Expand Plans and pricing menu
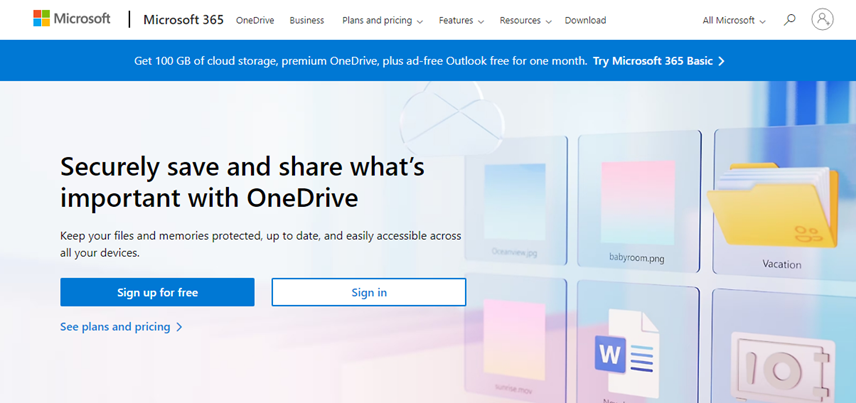Screen dimensions: 856x403 click(382, 20)
